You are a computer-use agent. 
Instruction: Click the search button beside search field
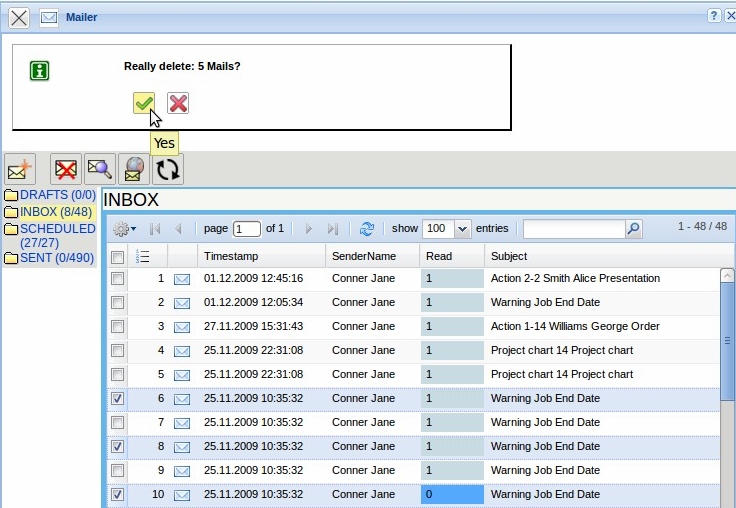pyautogui.click(x=633, y=229)
